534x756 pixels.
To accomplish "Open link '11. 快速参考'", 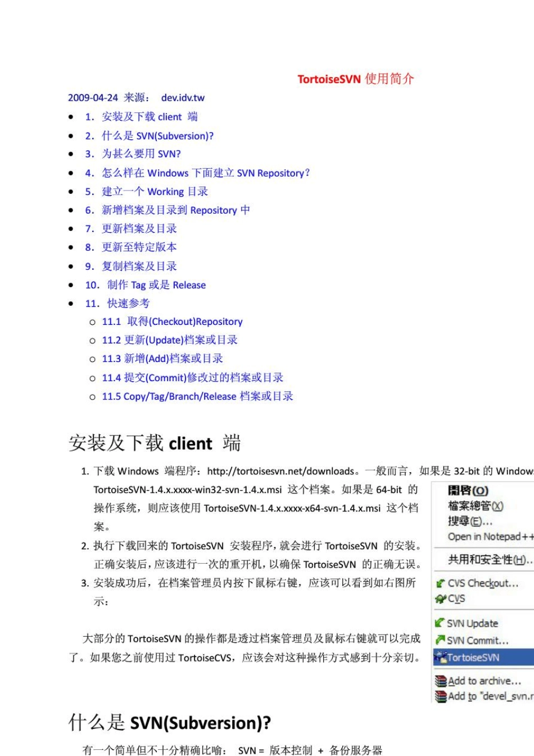I will coord(117,303).
